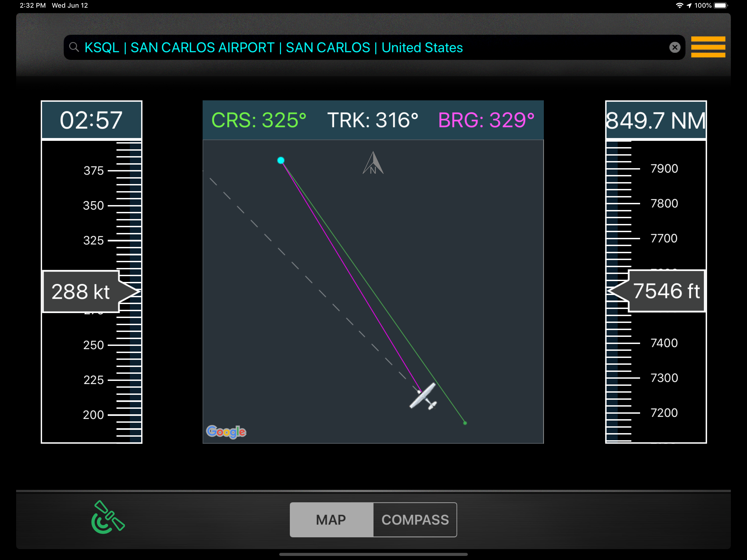
Task: Open the orange hamburger menu
Action: (x=708, y=47)
